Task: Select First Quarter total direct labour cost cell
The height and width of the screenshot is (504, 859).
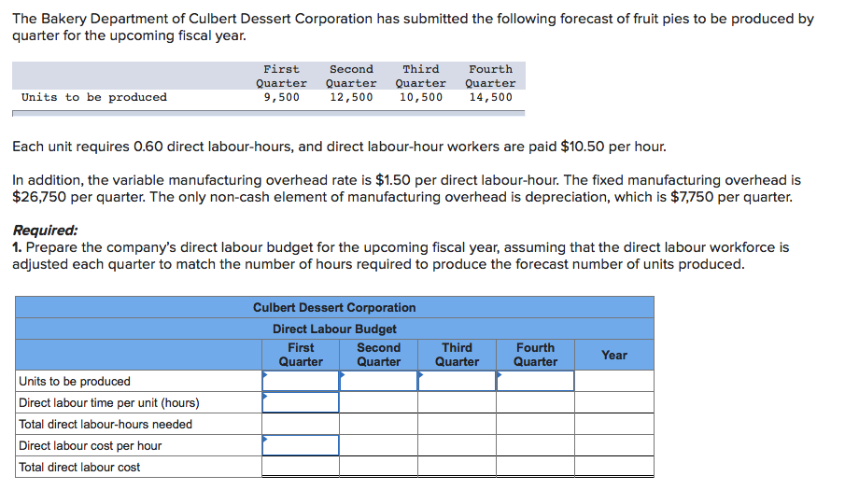Action: (301, 467)
